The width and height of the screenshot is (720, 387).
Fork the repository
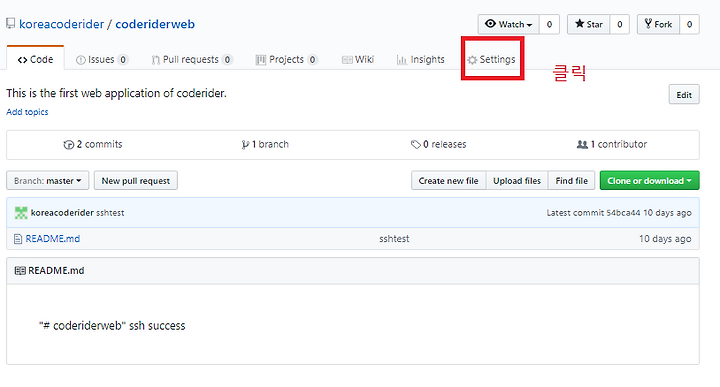click(658, 24)
